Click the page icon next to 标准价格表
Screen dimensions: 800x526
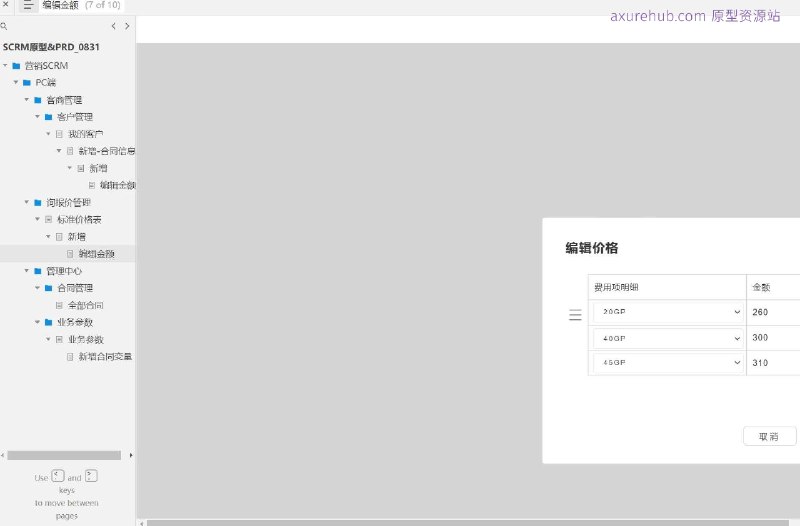click(48, 219)
